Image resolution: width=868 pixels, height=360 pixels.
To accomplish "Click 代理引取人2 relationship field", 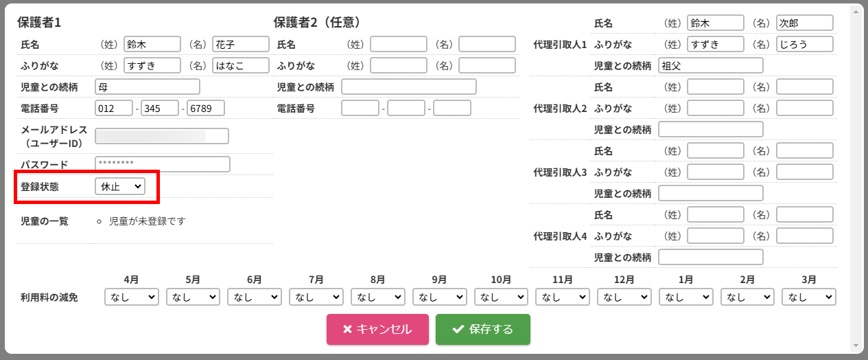I will pos(710,129).
